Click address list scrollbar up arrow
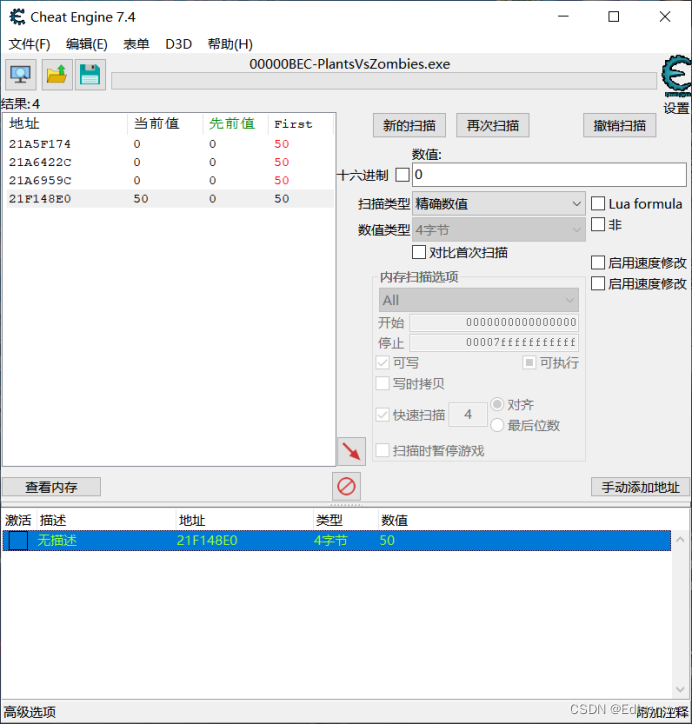 coord(680,539)
